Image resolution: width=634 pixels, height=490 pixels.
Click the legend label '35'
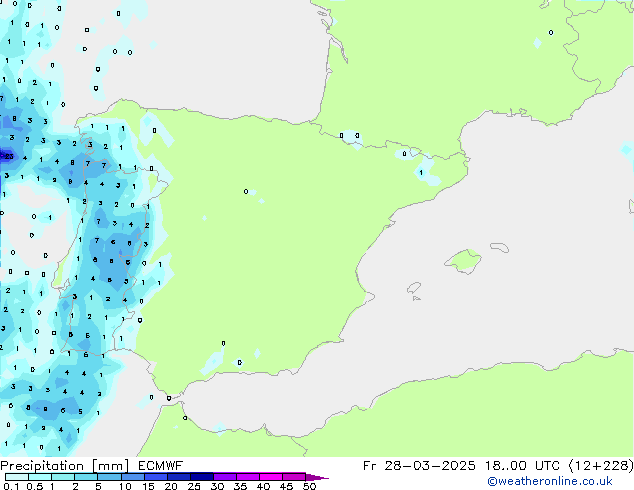[240, 486]
